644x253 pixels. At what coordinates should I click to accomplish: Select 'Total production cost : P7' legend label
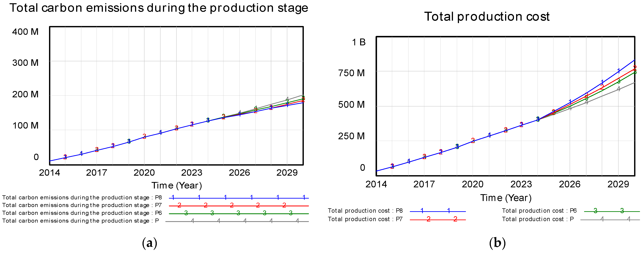[365, 219]
